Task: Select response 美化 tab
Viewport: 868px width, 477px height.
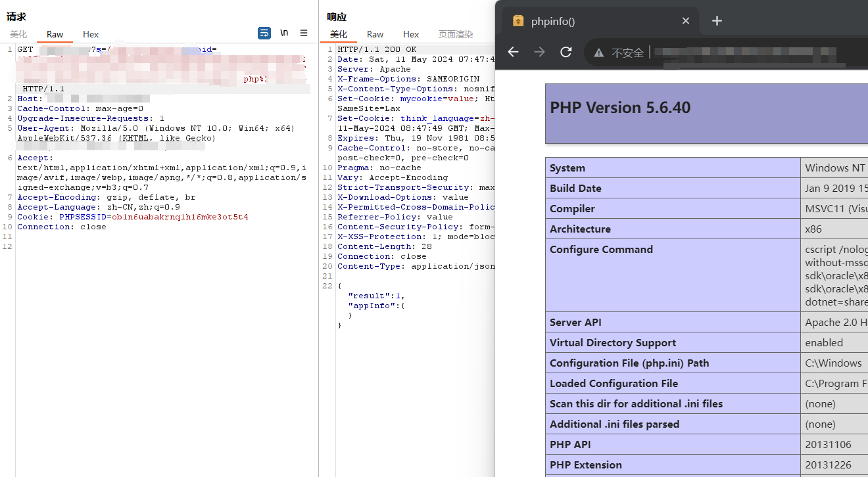Action: (x=339, y=34)
